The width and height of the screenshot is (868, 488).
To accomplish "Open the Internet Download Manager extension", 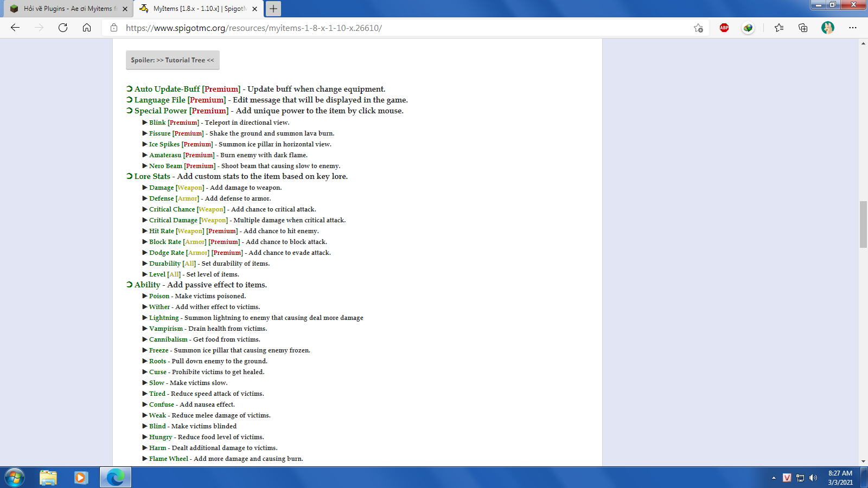I will point(748,28).
